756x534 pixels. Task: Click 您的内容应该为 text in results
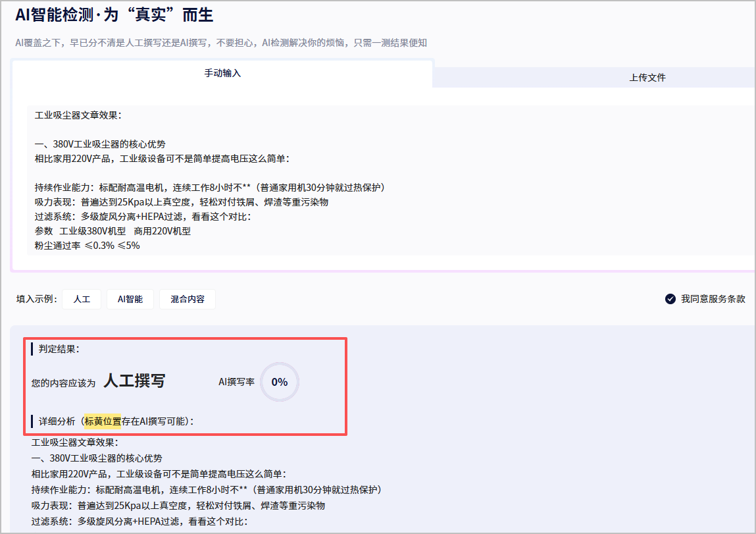[63, 383]
